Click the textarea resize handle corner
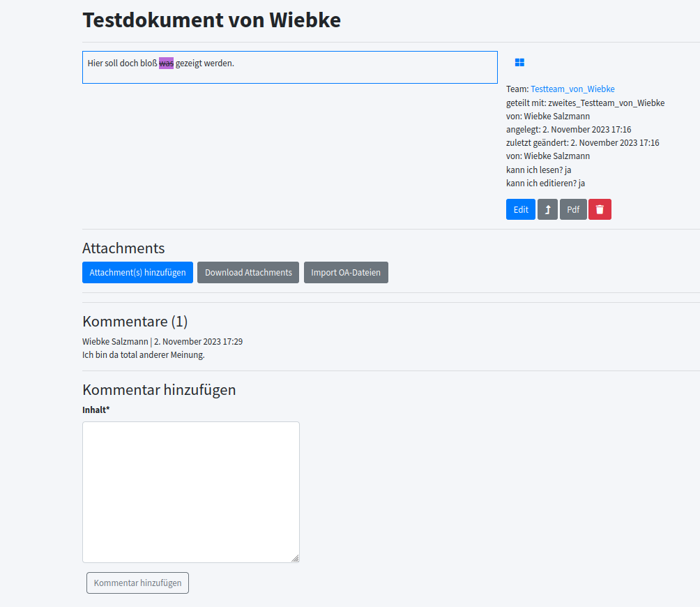Viewport: 700px width, 607px height. pyautogui.click(x=295, y=558)
